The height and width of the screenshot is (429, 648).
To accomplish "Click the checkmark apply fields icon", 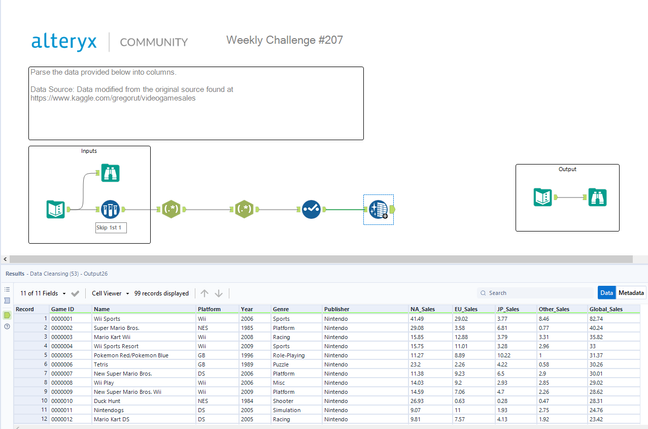I will pyautogui.click(x=75, y=293).
